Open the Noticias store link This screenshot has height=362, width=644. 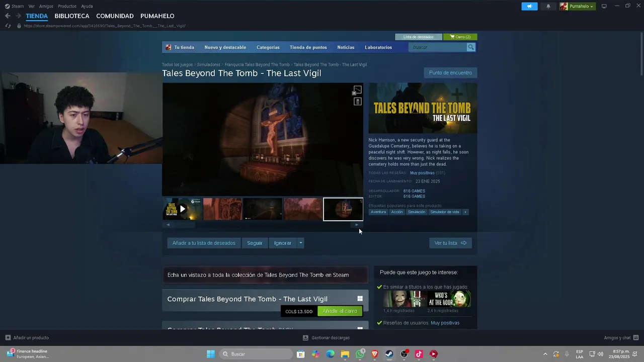coord(346,47)
